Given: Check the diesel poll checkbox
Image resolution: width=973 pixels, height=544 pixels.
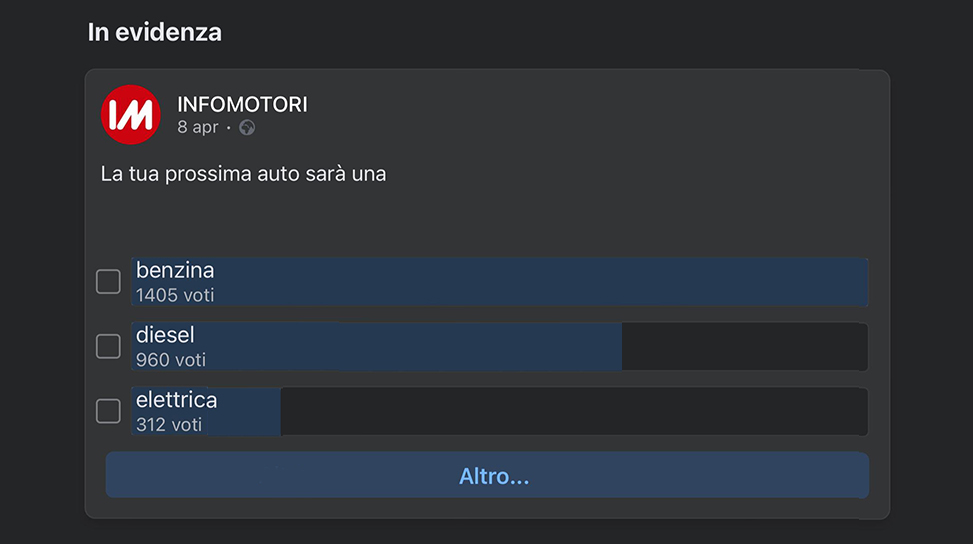Looking at the screenshot, I should 108,346.
